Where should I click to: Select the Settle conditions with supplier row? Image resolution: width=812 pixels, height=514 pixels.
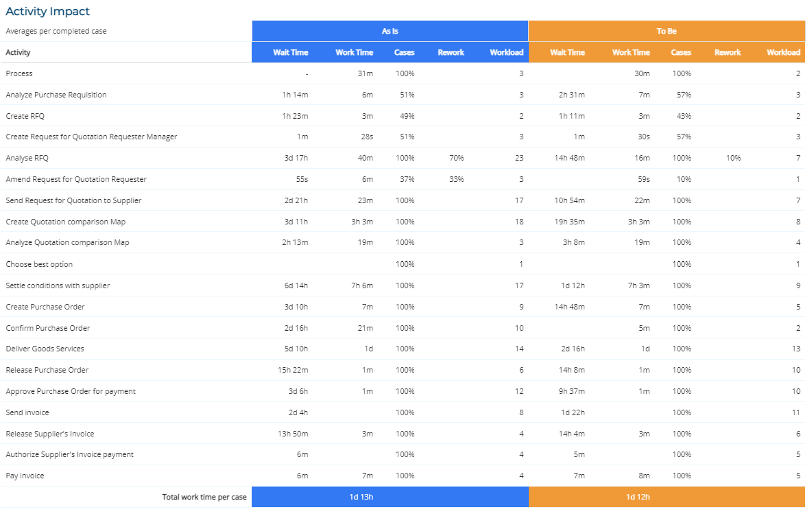click(58, 285)
